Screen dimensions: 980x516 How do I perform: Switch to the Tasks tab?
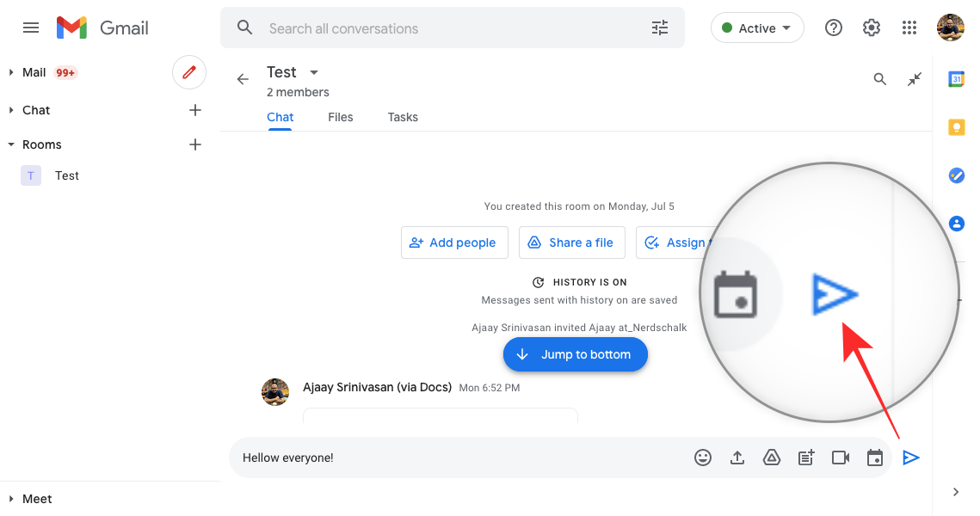click(403, 117)
